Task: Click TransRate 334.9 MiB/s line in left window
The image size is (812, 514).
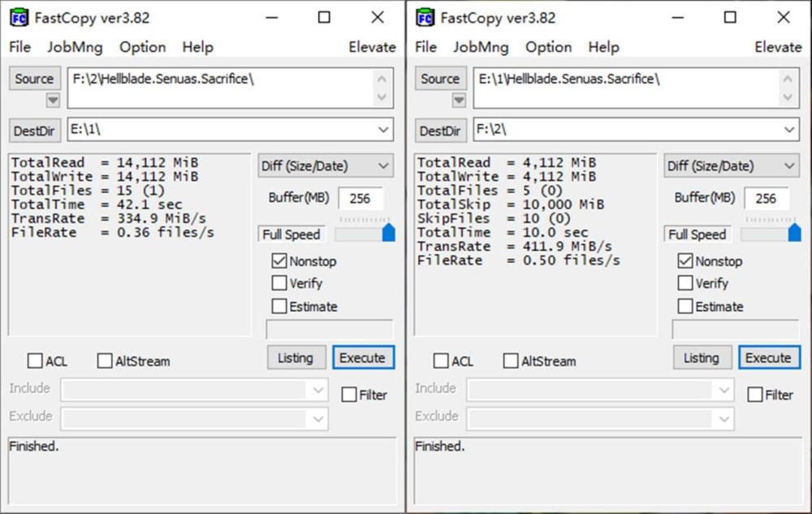Action: point(109,218)
